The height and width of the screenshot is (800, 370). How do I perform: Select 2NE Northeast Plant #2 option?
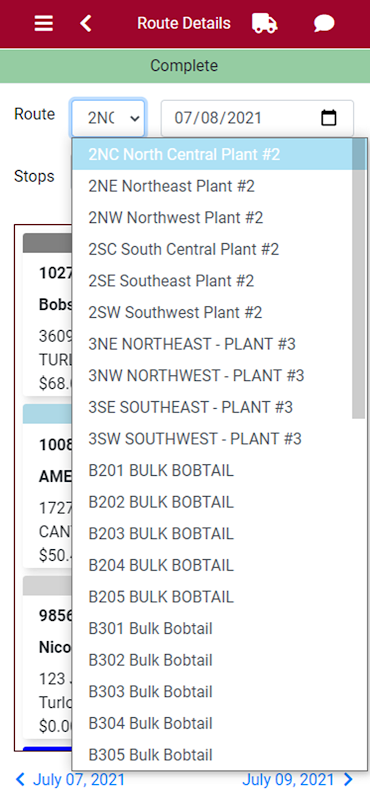click(219, 186)
